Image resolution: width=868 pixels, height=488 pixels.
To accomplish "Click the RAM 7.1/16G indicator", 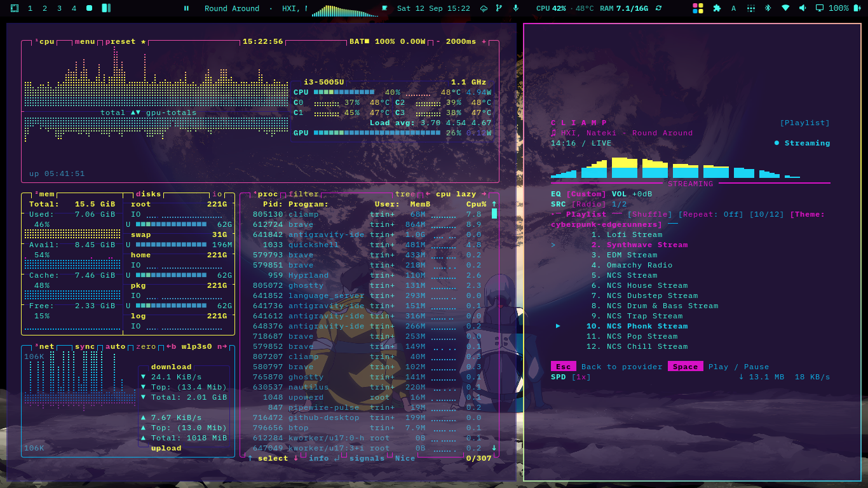I will (x=624, y=8).
